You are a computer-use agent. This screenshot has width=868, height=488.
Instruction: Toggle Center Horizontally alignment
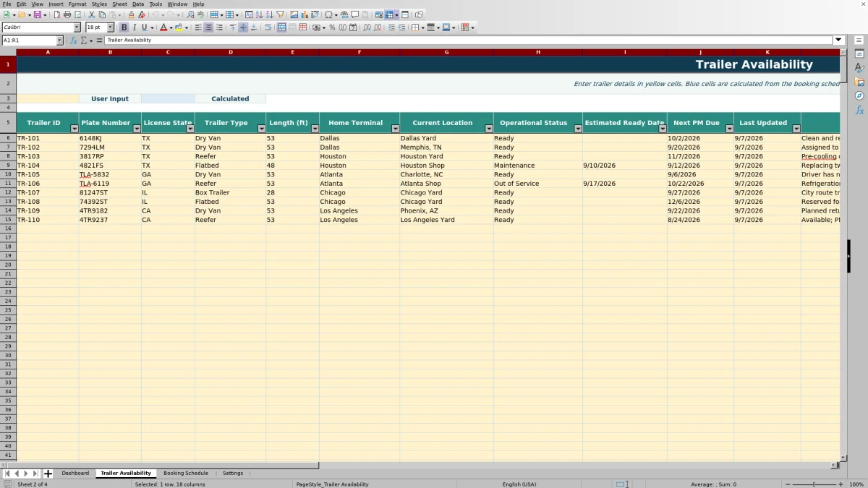208,27
